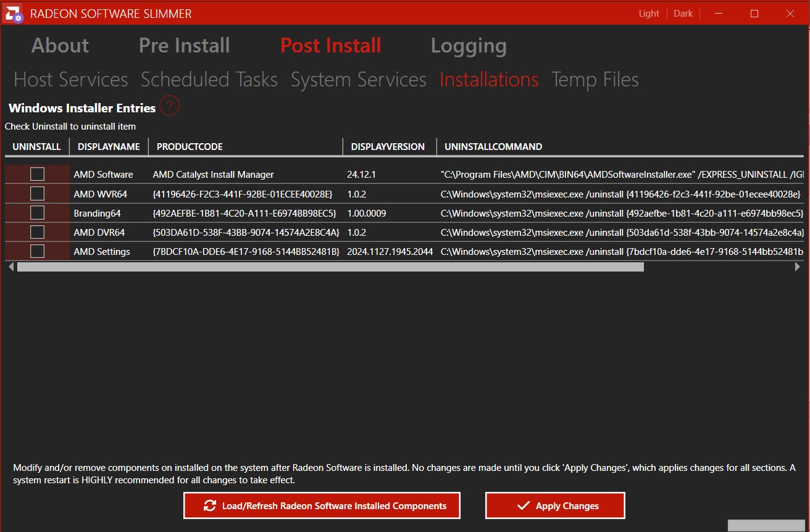Click the 1.00.0009 version cell
The image size is (810, 532).
[x=390, y=213]
